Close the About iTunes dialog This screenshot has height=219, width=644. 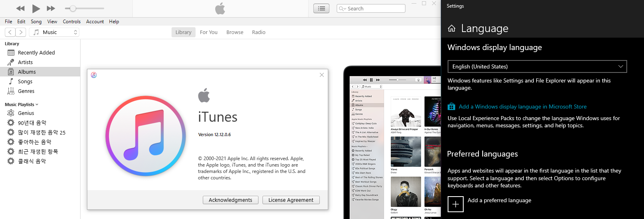[322, 75]
